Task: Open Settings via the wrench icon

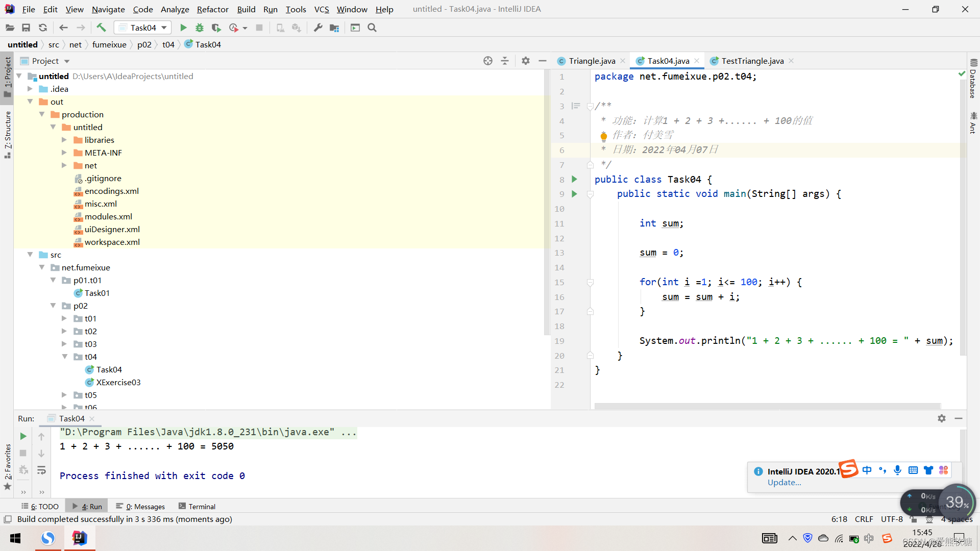Action: (318, 28)
